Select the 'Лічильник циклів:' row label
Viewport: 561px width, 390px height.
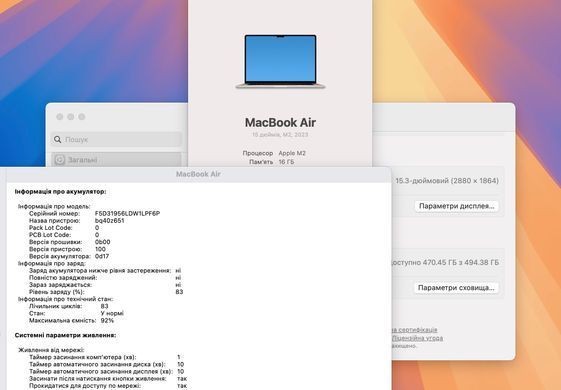(x=55, y=306)
